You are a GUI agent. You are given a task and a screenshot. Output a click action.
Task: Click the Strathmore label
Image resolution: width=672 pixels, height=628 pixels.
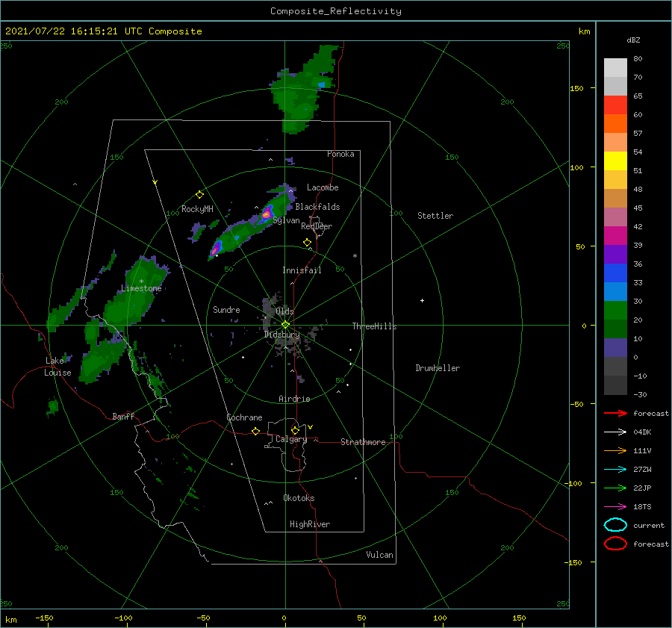(363, 442)
